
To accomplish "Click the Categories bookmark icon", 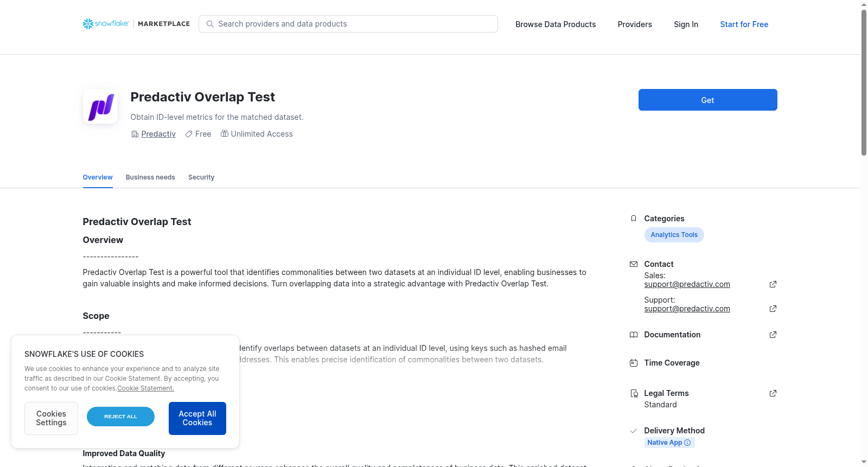I will tap(633, 219).
